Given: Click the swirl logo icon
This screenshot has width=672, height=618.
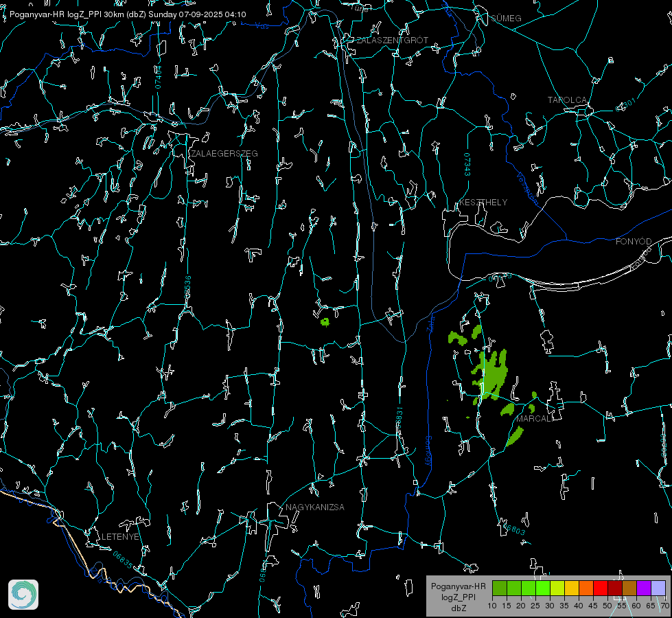Looking at the screenshot, I should pyautogui.click(x=23, y=595).
